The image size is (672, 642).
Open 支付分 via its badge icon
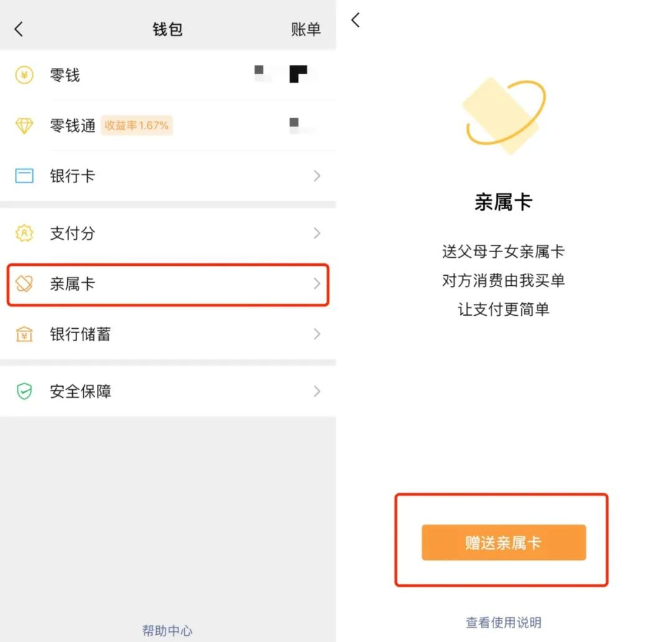(24, 234)
